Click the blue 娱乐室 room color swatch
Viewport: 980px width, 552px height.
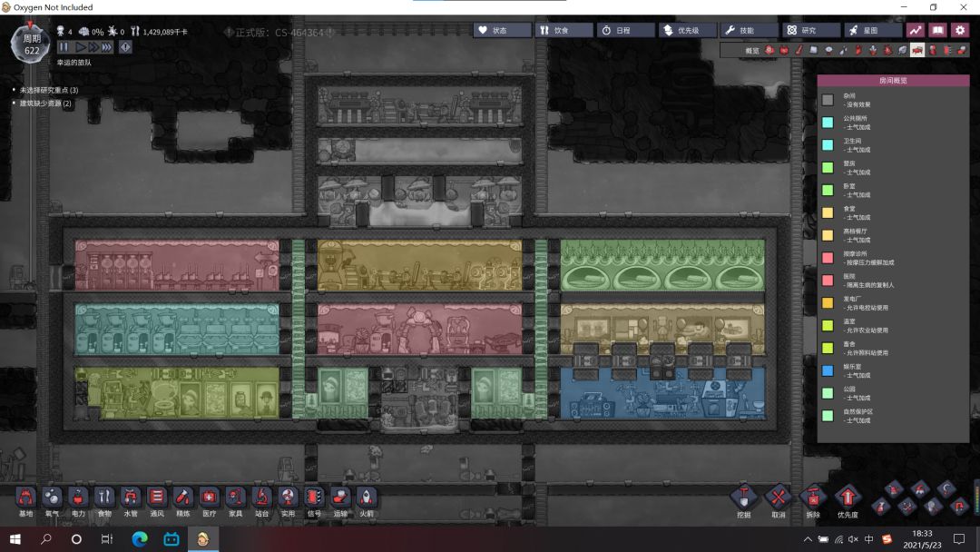pos(828,370)
